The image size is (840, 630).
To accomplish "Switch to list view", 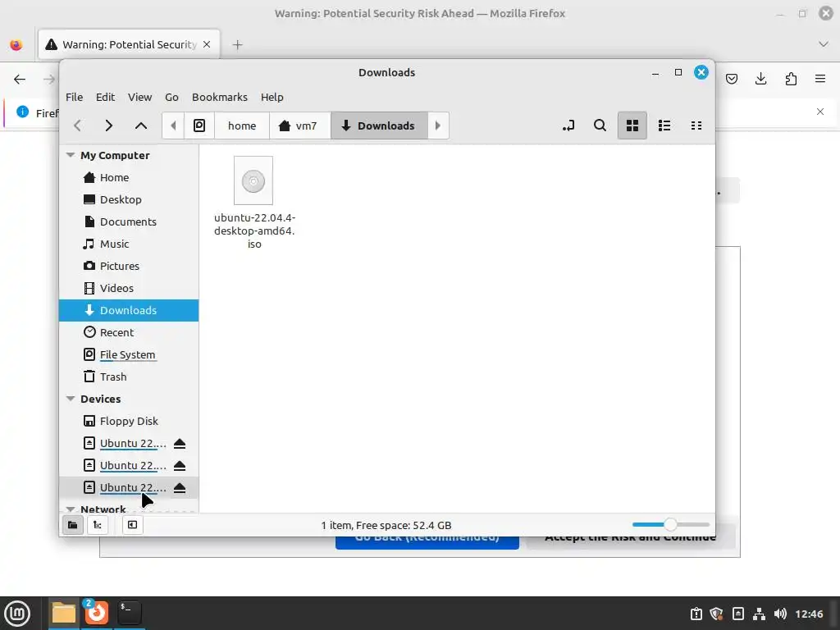I will coord(664,126).
